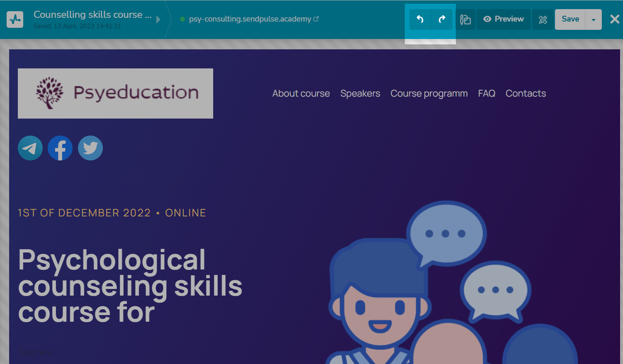Go to FAQ menu item
623x364 pixels.
pos(487,93)
